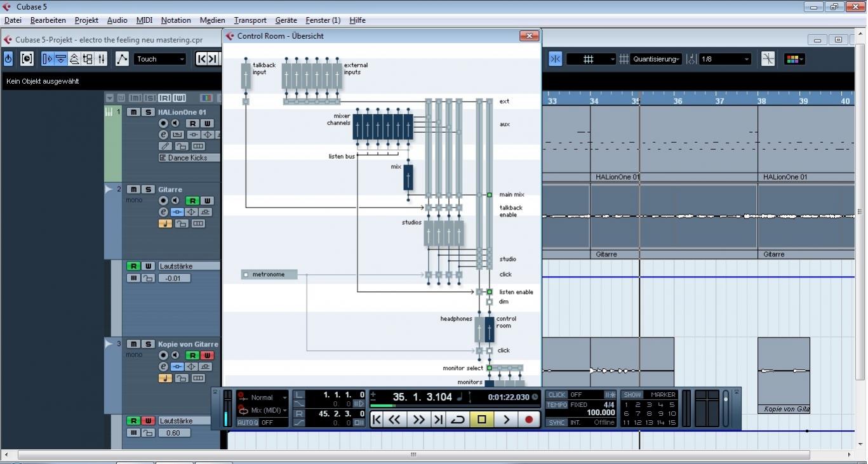Collapse Kopie von Gitarre automation arrow
This screenshot has height=464, width=868.
point(109,343)
